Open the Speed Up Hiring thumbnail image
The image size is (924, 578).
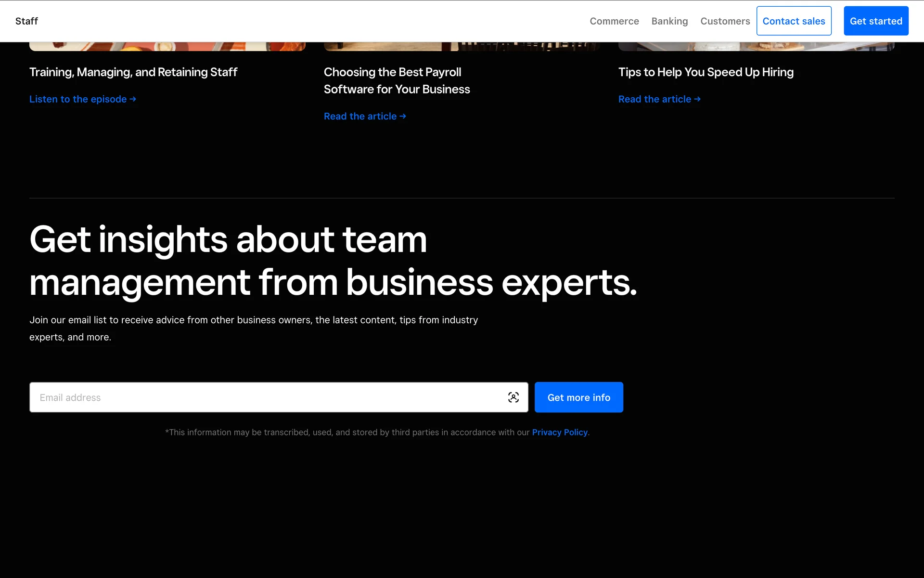pos(756,47)
